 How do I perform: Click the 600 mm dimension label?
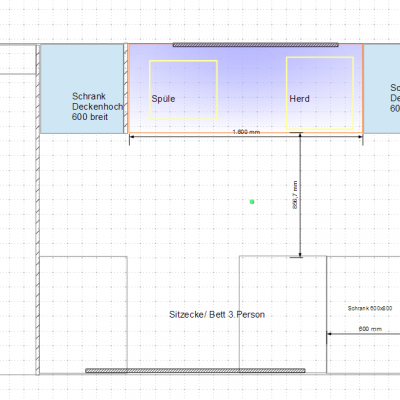(370, 329)
